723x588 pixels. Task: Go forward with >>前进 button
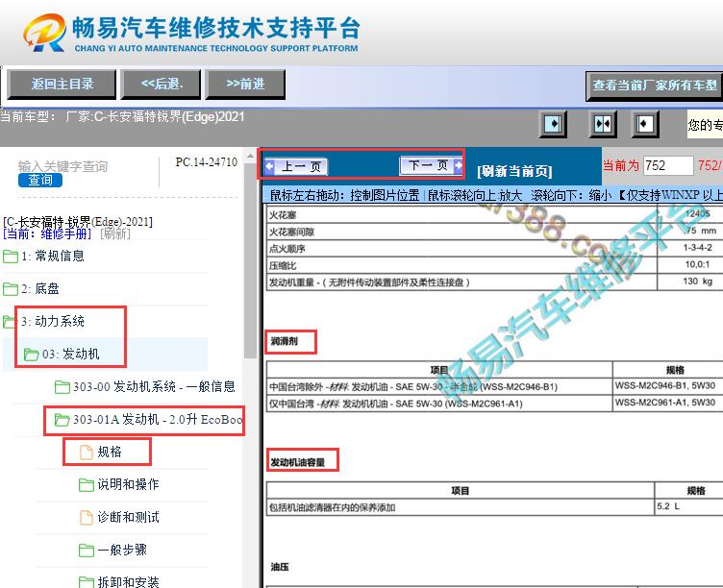pyautogui.click(x=245, y=85)
